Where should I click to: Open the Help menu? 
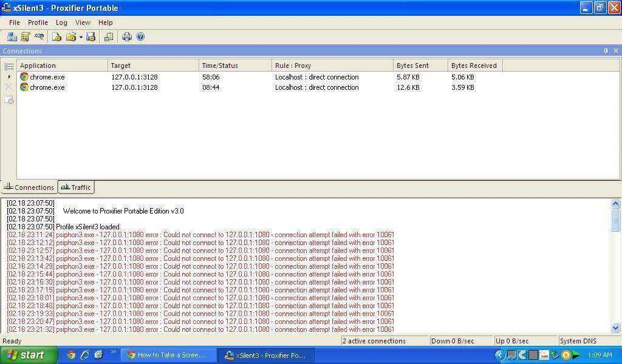pyautogui.click(x=106, y=22)
